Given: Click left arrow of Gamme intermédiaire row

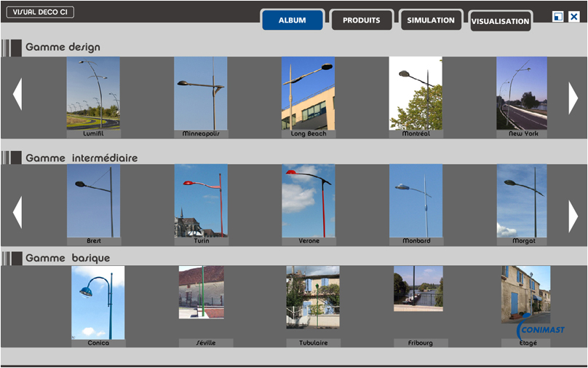Looking at the screenshot, I should click(17, 213).
